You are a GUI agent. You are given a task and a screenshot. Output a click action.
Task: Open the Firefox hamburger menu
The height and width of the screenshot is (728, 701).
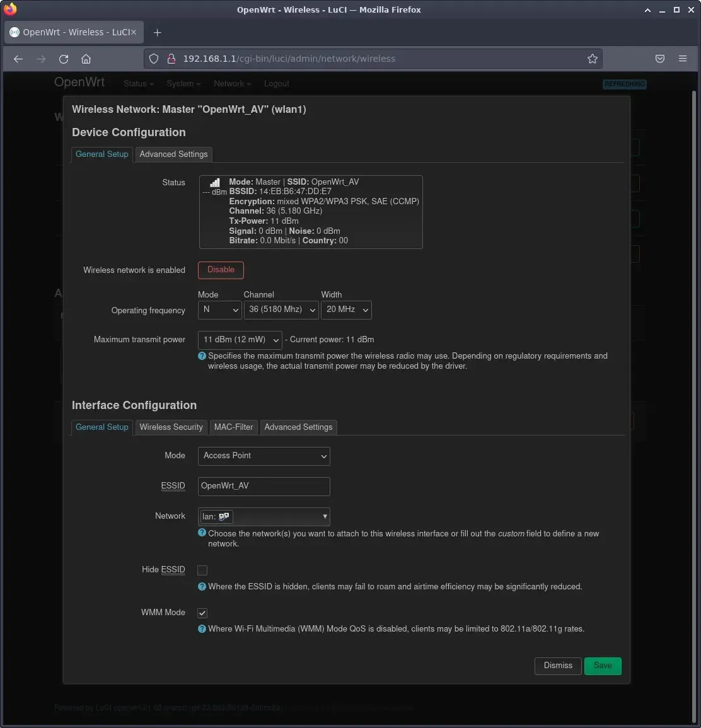coord(683,59)
